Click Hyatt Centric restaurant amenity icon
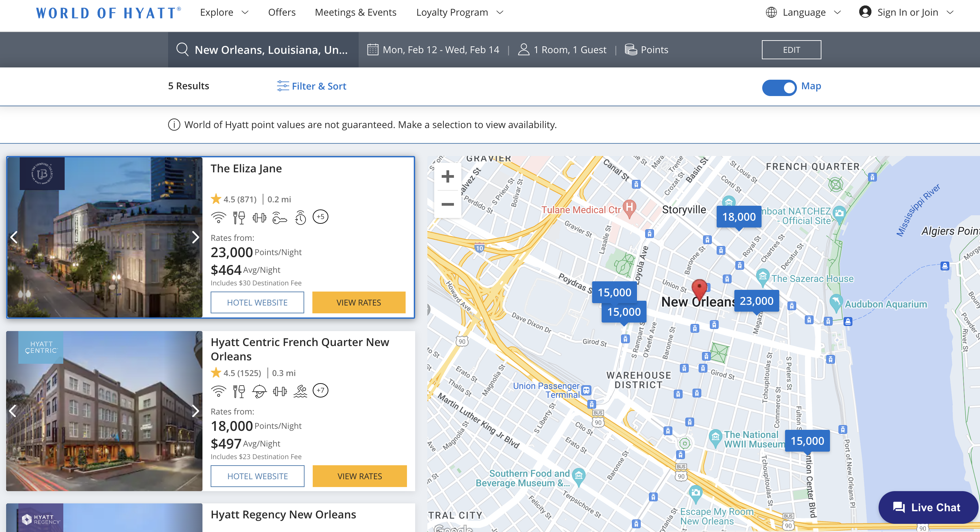The height and width of the screenshot is (532, 980). click(x=239, y=391)
